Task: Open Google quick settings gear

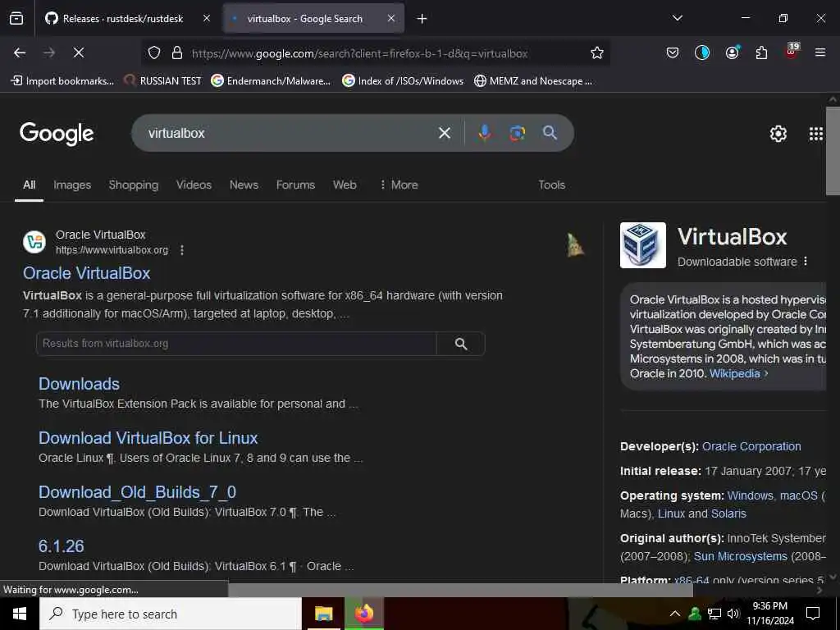Action: 778,134
